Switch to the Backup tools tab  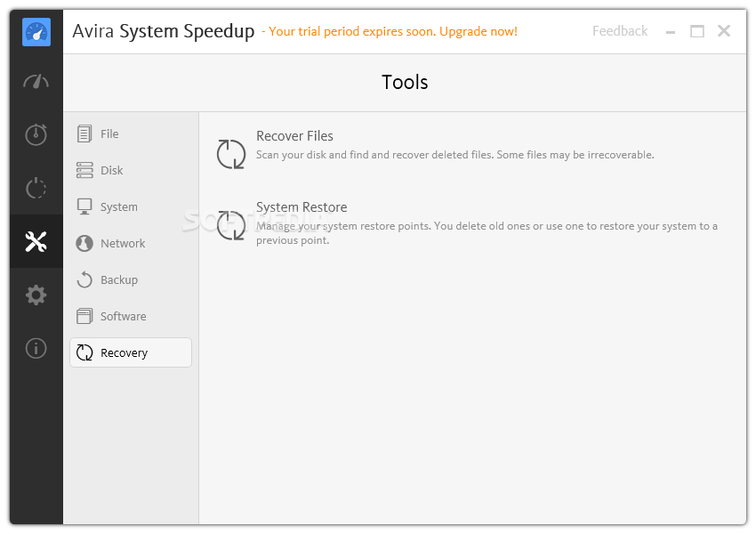tap(131, 279)
